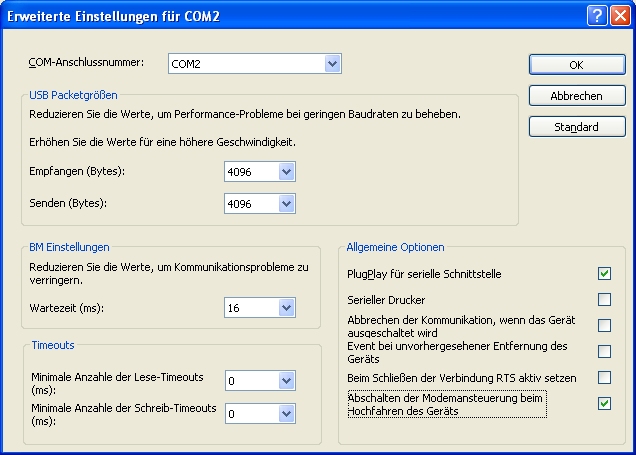The height and width of the screenshot is (455, 636).
Task: Expand the Empfangen (Bytes) dropdown
Action: (286, 172)
